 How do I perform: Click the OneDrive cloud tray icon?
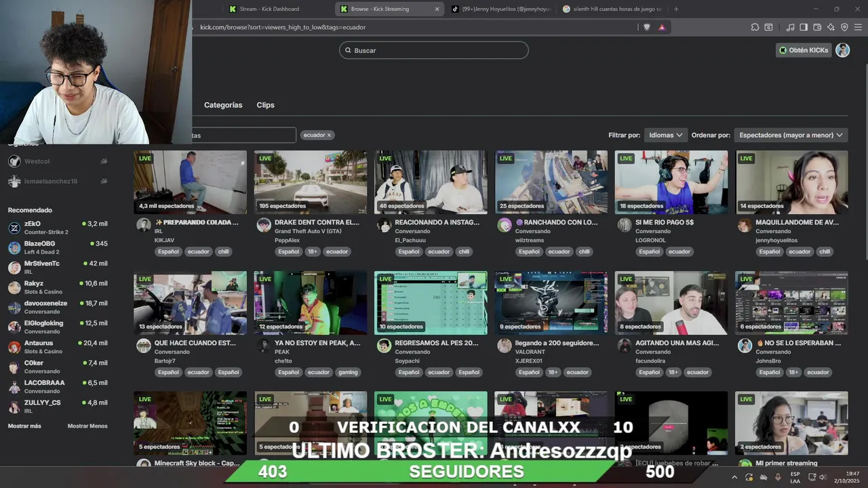click(764, 477)
